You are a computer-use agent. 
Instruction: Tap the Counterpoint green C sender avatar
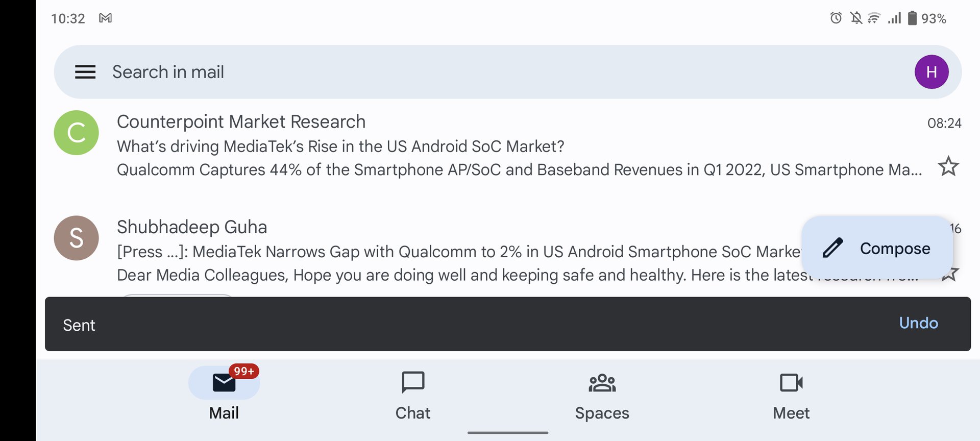76,133
